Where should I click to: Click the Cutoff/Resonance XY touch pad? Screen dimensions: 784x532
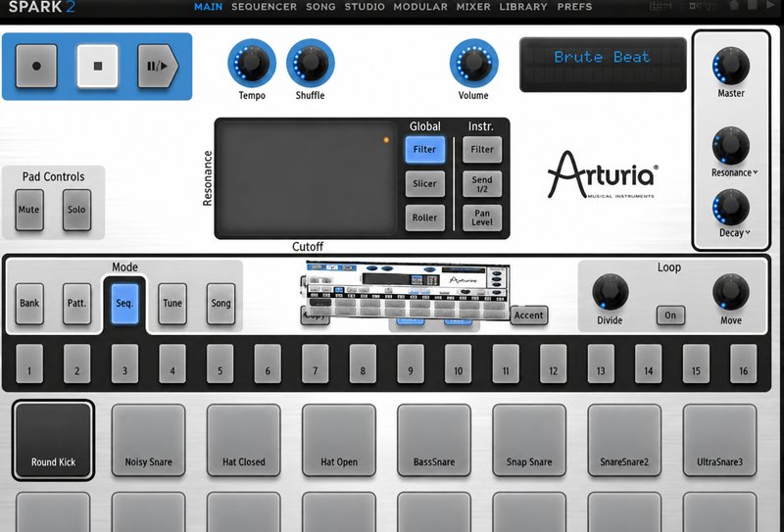[307, 178]
